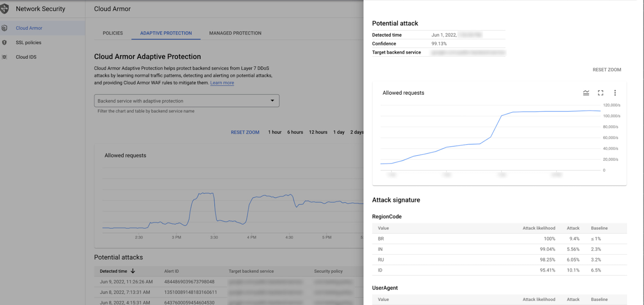
Task: Reset zoom in Potential attack panel
Action: click(607, 70)
